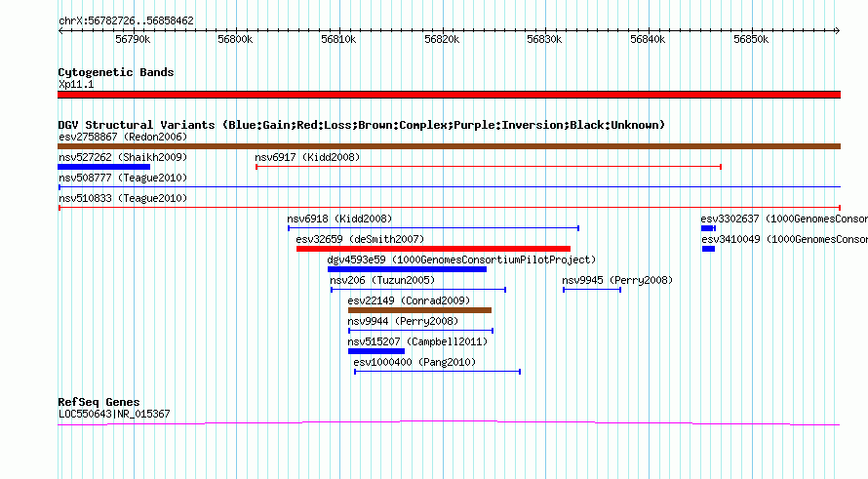Open the nsv508777 (Teague2010) label

[123, 178]
